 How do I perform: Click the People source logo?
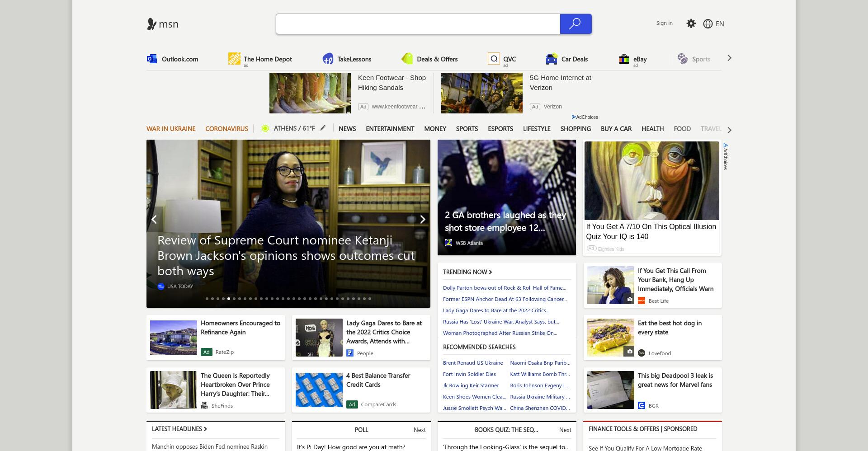point(350,353)
